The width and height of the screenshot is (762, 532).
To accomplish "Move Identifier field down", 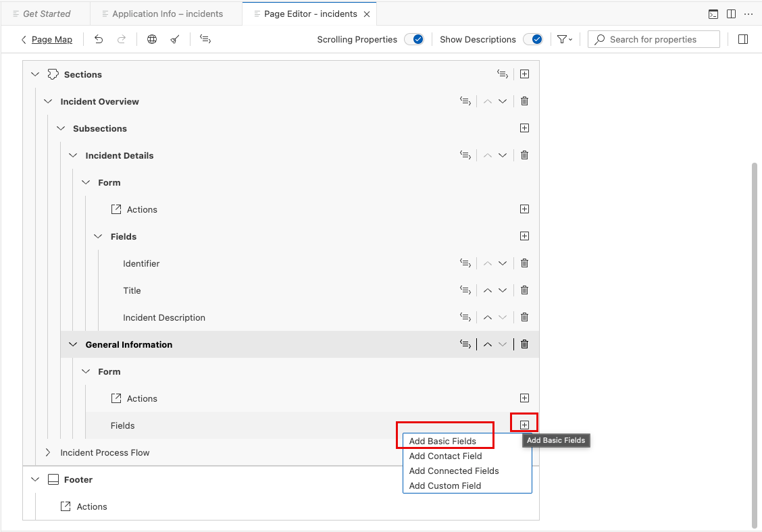I will tap(503, 263).
